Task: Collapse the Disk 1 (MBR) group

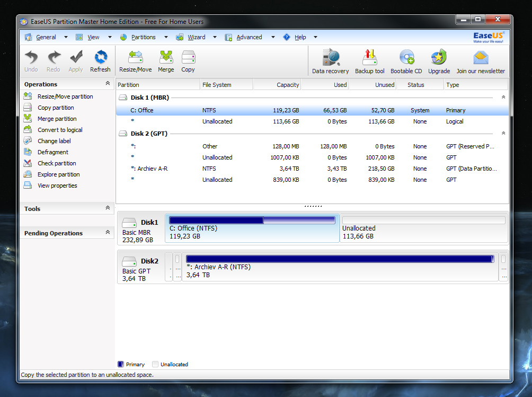Action: pos(503,98)
